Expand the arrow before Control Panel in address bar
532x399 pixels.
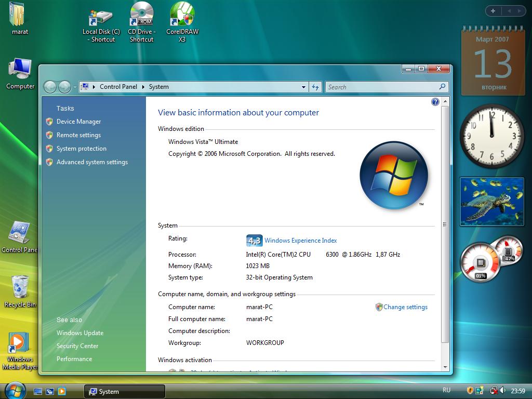click(x=94, y=87)
